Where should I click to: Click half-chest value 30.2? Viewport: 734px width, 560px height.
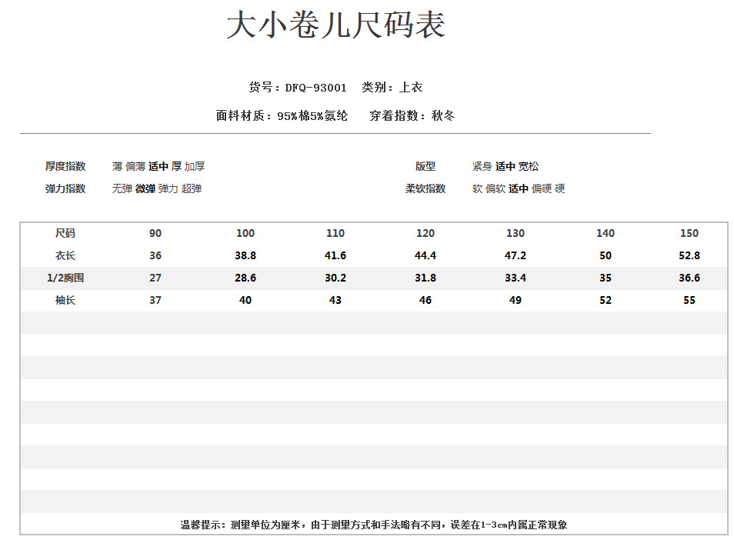click(335, 278)
